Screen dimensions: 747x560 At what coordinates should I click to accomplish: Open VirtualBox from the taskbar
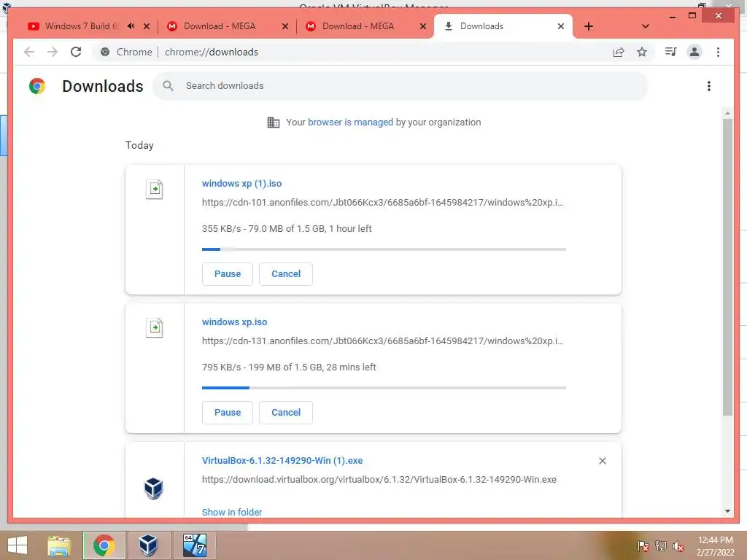[x=148, y=545]
